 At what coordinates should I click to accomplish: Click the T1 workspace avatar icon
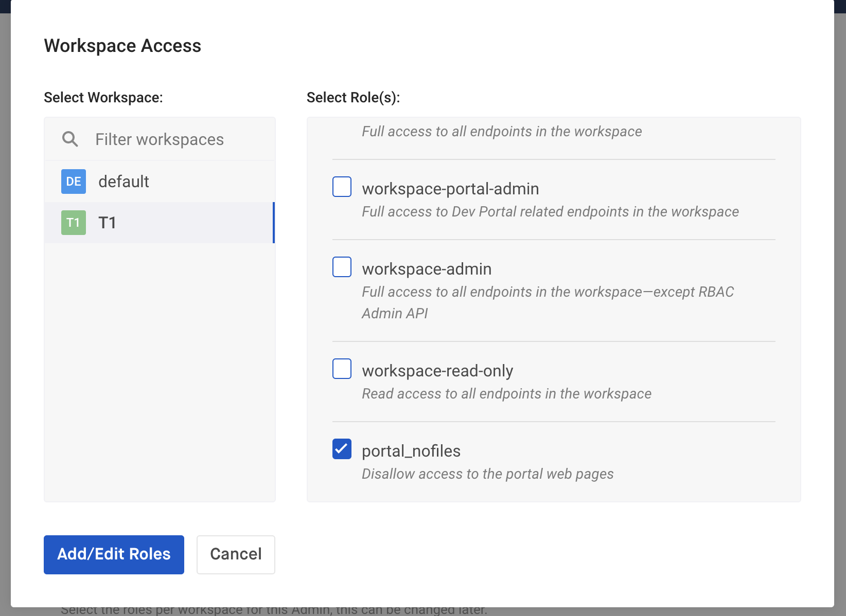click(x=73, y=222)
